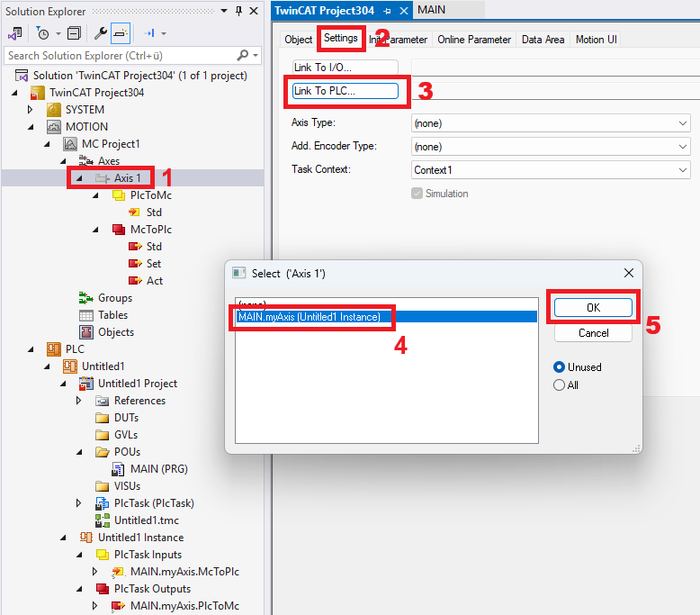700x615 pixels.
Task: Select the VISUs folder
Action: coord(127,486)
